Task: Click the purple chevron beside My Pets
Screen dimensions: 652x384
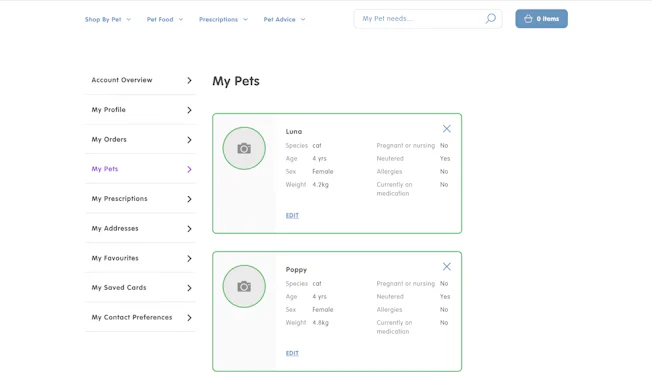Action: [x=189, y=169]
